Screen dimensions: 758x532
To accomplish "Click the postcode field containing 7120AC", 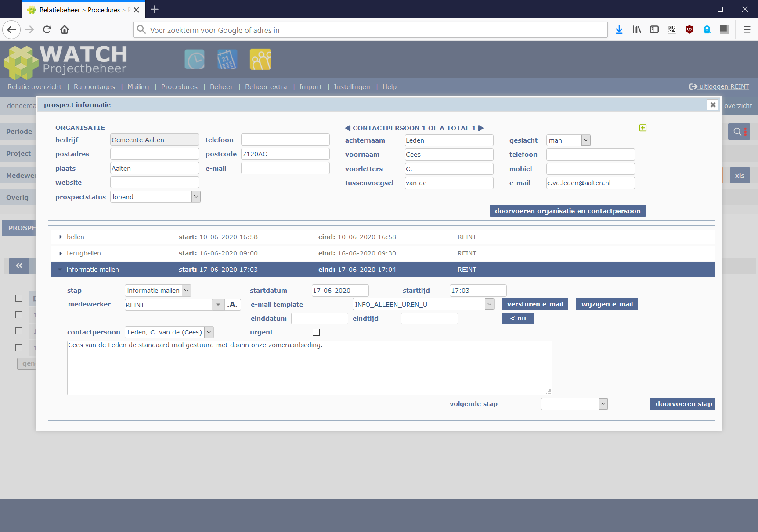I will click(x=285, y=154).
